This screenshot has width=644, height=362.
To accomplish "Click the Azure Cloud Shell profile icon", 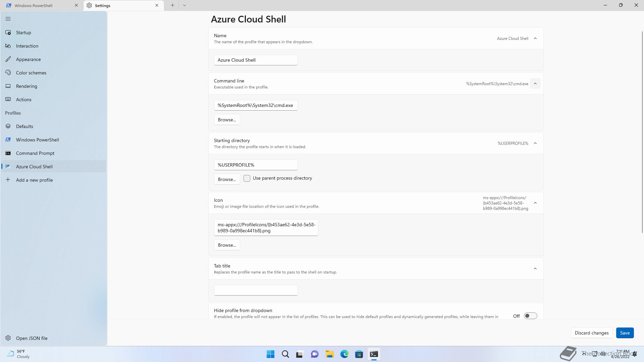I will click(8, 167).
